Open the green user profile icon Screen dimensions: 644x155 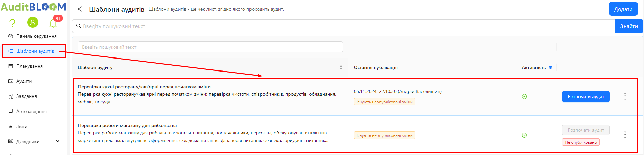[x=33, y=23]
